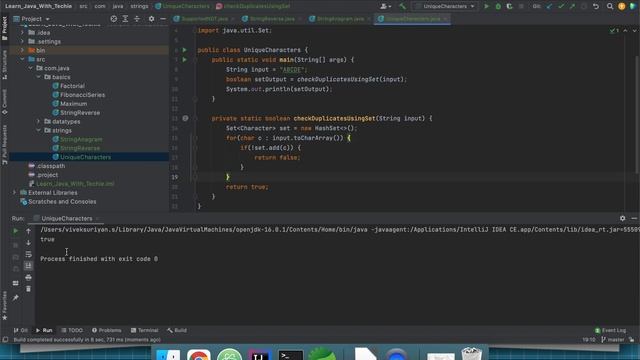
Task: Commit changes using the green checkmark
Action: click(x=561, y=7)
